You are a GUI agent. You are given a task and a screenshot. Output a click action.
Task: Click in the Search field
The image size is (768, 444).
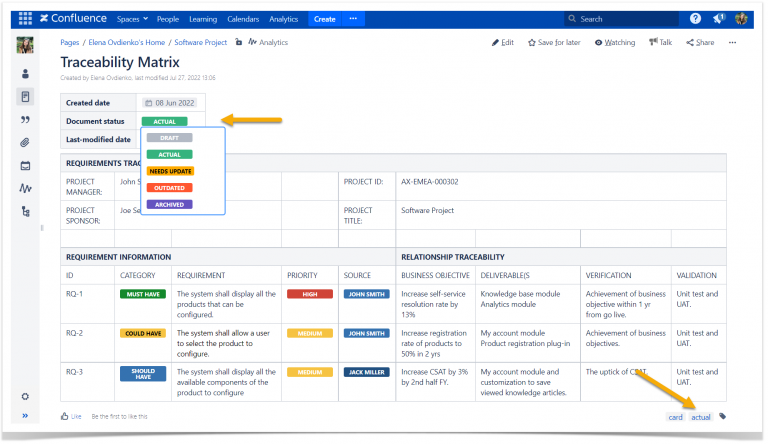[622, 19]
